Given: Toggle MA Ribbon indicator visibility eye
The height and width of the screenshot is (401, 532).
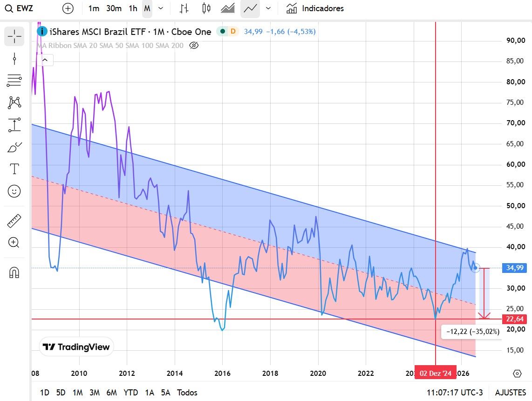Looking at the screenshot, I should [194, 45].
